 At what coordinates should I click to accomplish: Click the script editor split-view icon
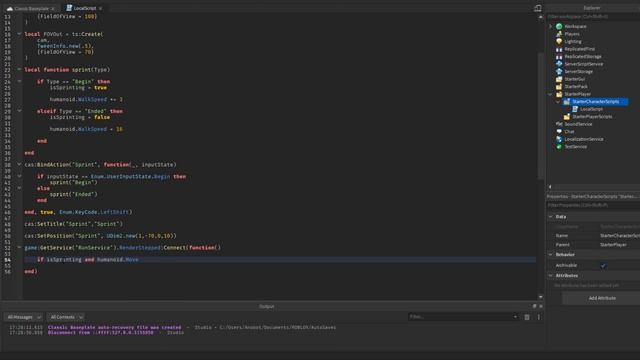point(538,8)
